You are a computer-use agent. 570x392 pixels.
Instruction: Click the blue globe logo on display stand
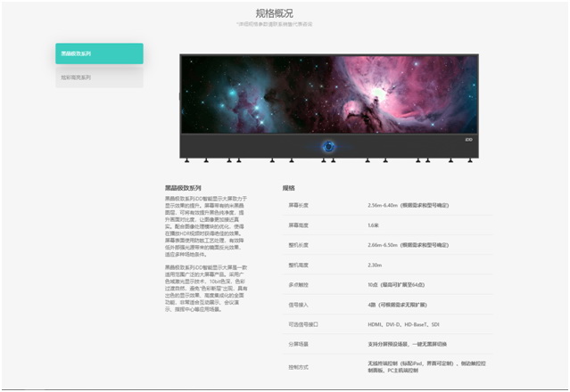pyautogui.click(x=327, y=147)
